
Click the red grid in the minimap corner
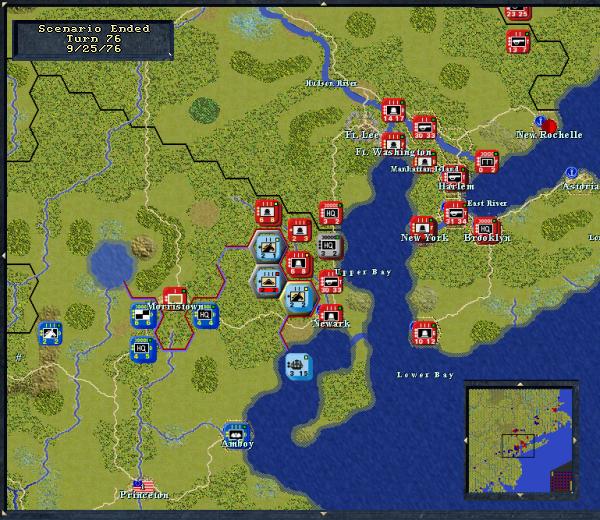pos(561,481)
